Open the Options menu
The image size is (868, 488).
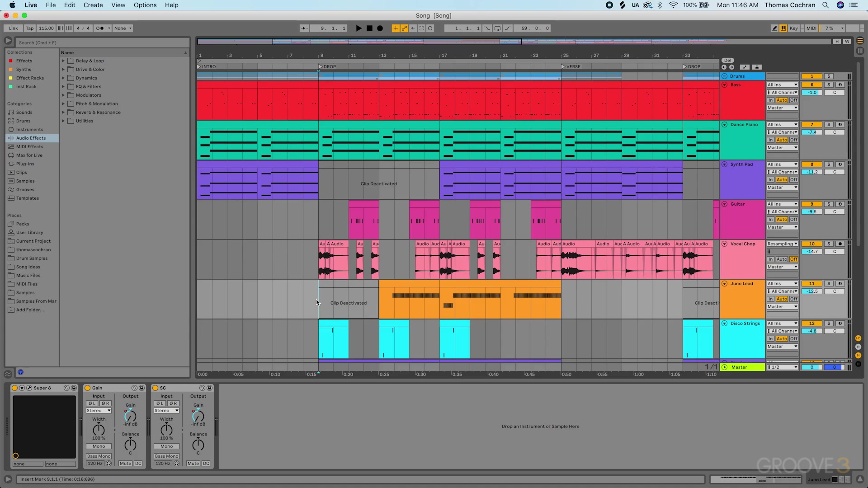(x=145, y=5)
